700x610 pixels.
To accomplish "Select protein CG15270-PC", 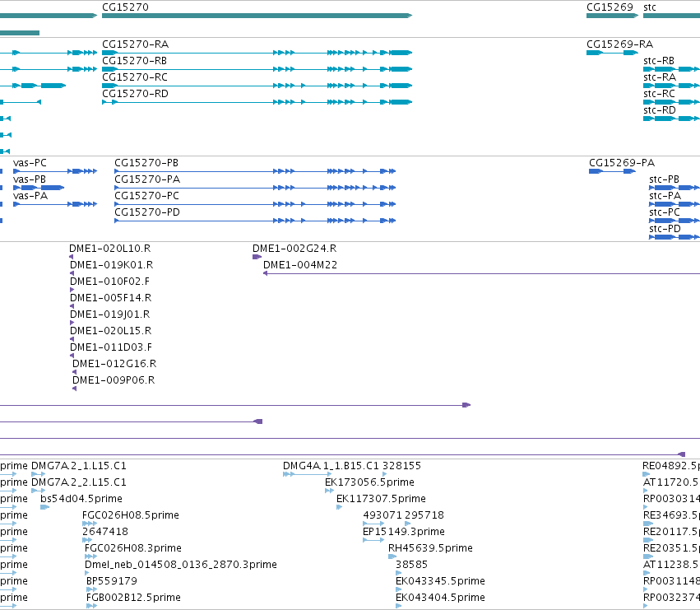I will 255,204.
